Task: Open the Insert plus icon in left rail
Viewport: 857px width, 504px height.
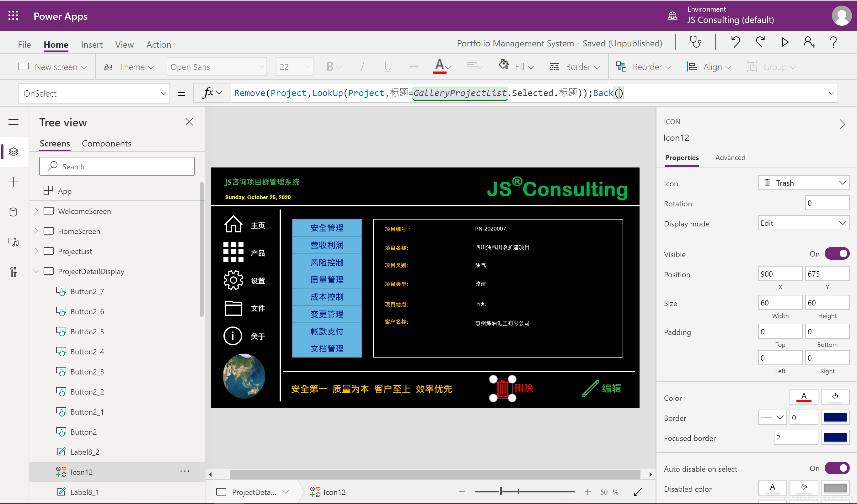Action: [13, 182]
